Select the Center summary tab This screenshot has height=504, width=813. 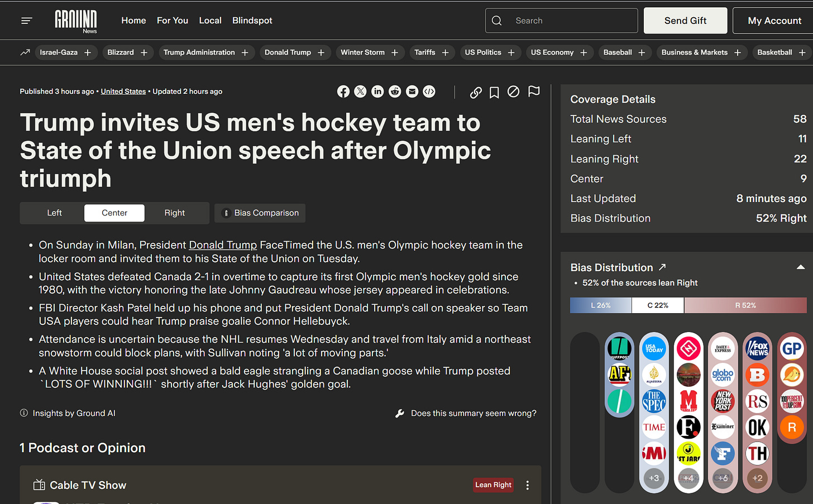point(114,213)
